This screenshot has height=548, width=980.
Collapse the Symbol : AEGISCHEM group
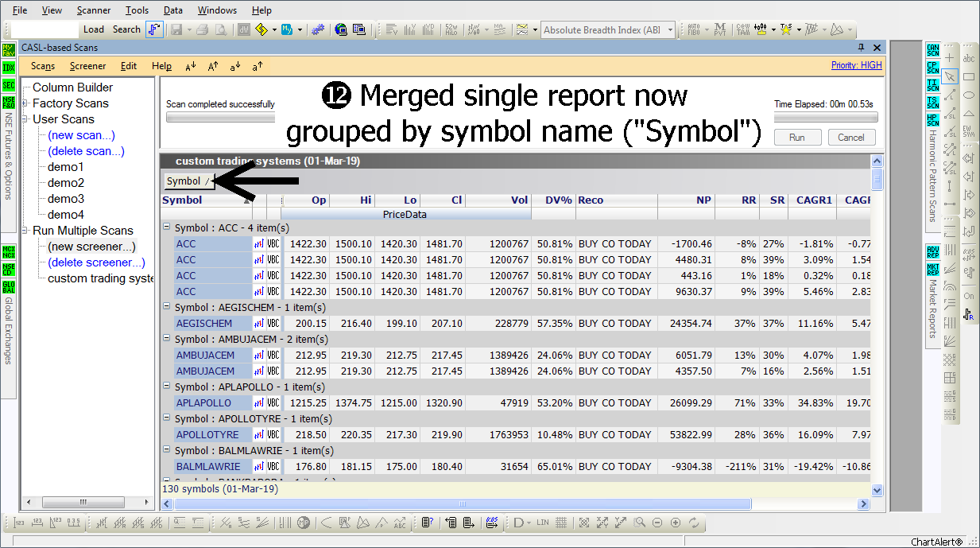pos(167,308)
